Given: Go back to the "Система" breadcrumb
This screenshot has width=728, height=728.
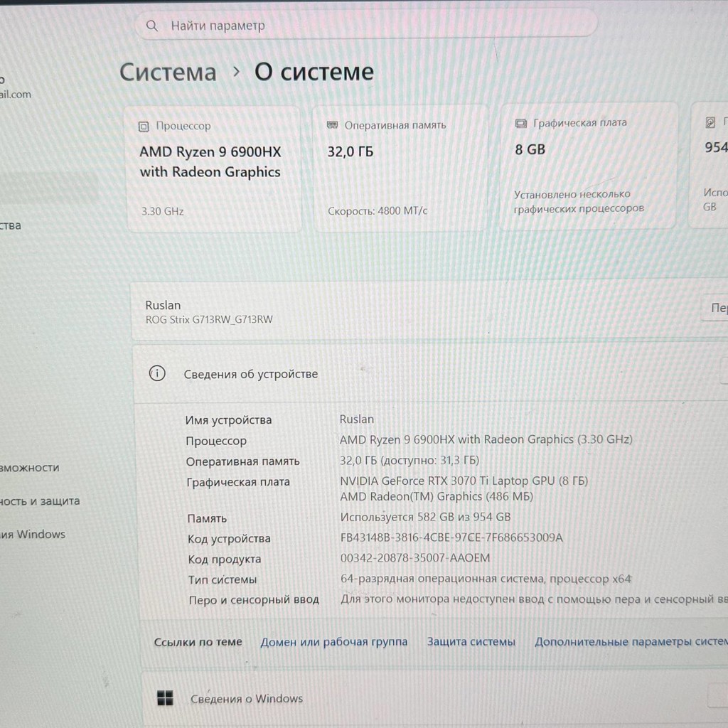Looking at the screenshot, I should [168, 73].
